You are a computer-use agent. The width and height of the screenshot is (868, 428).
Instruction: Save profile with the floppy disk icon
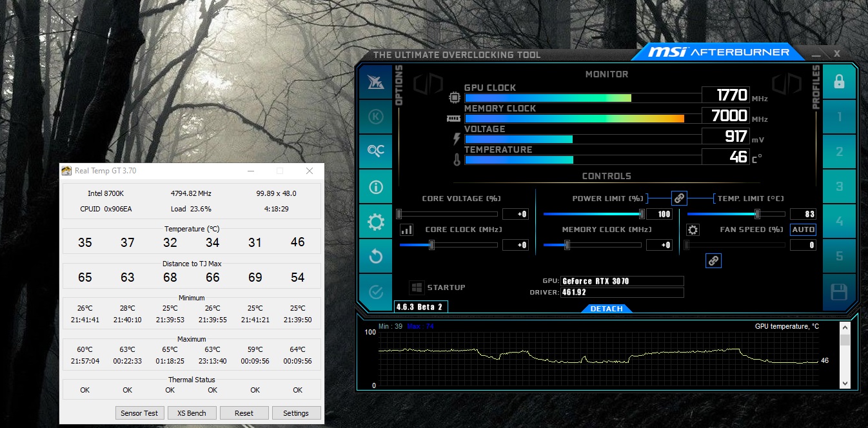pos(839,292)
